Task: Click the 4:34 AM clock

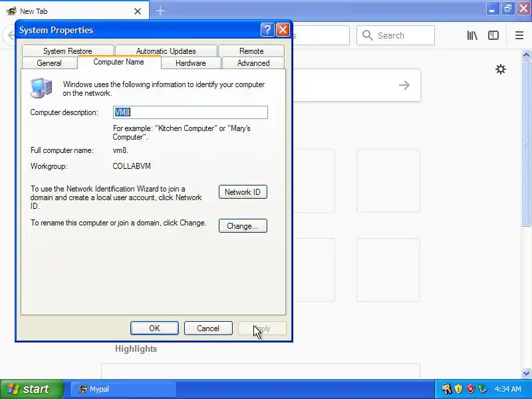Action: 507,389
